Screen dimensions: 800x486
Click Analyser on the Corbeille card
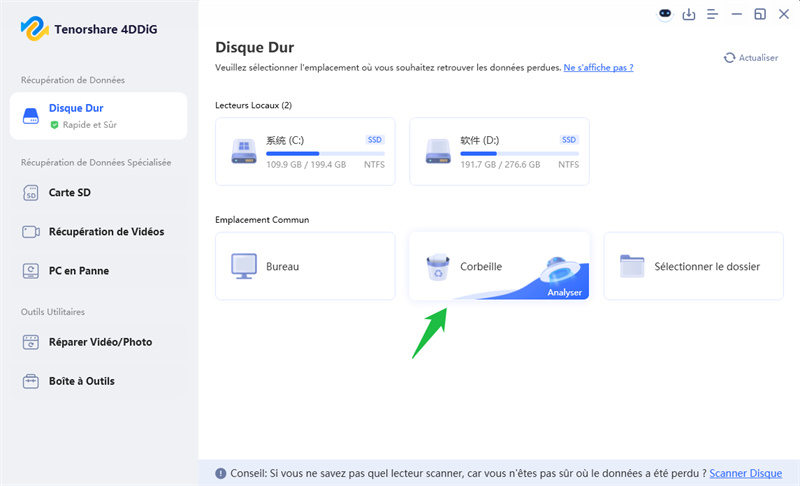564,292
